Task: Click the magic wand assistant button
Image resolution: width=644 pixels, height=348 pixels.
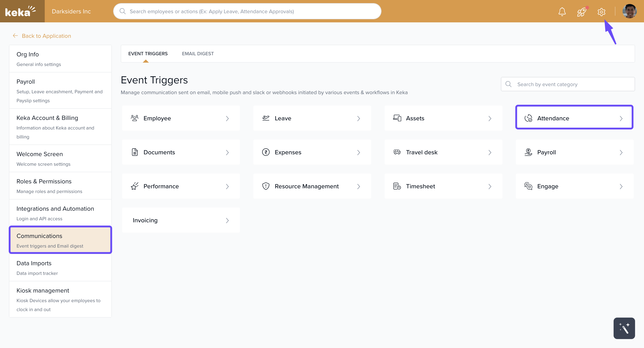Action: pos(624,328)
